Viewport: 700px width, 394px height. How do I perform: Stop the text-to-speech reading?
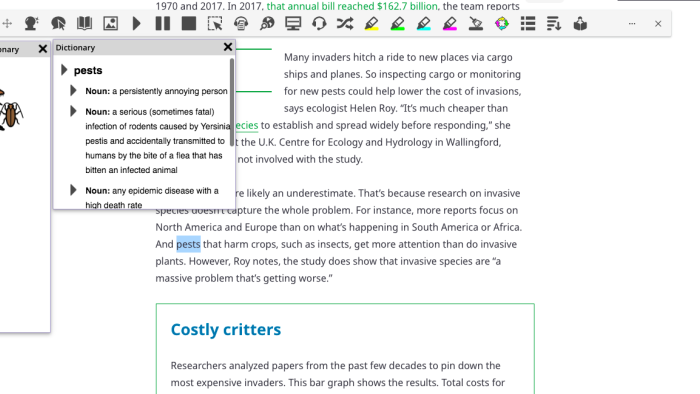[189, 24]
